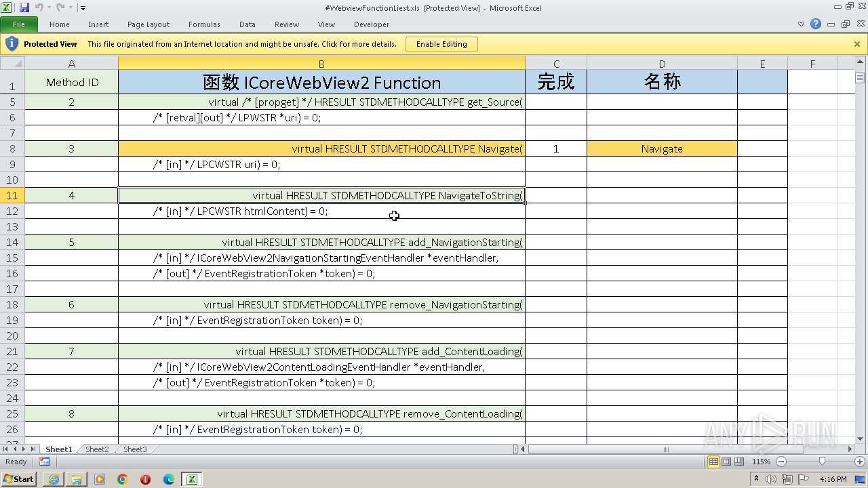Open Internet Explorer from taskbar
The width and height of the screenshot is (868, 488).
54,479
